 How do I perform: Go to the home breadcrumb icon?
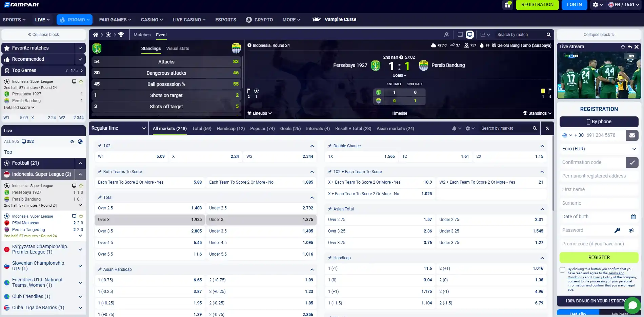(x=96, y=35)
